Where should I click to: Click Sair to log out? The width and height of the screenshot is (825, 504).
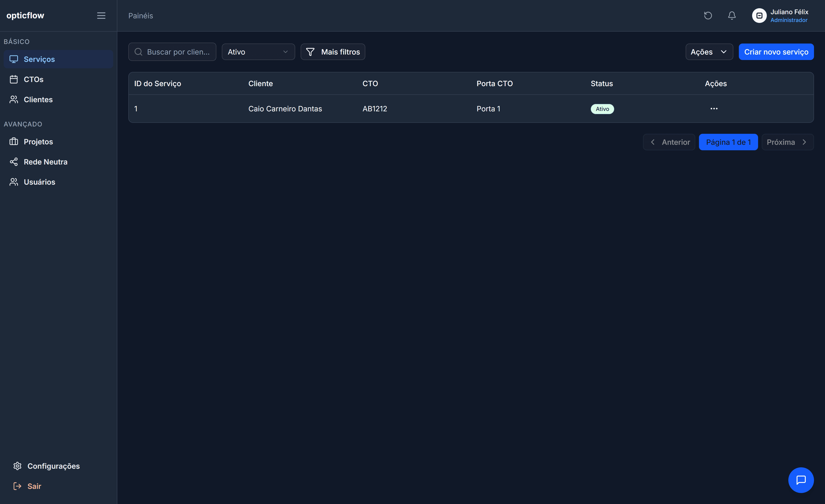click(34, 486)
